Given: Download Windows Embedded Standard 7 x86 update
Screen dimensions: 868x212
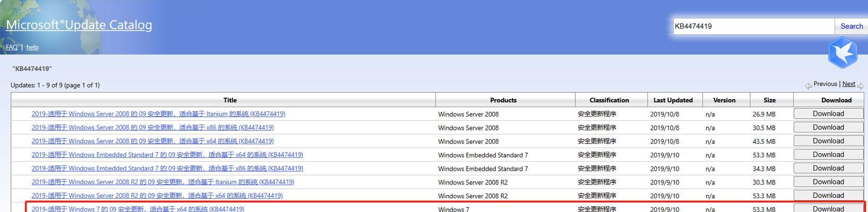Looking at the screenshot, I should coord(828,168).
